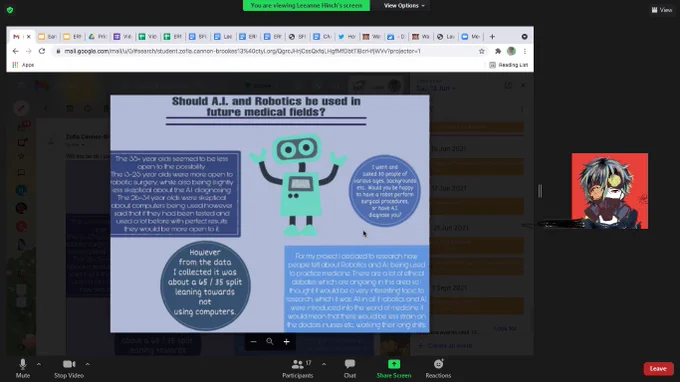The width and height of the screenshot is (680, 382).
Task: Bookmark this page with the star
Action: coord(481,51)
